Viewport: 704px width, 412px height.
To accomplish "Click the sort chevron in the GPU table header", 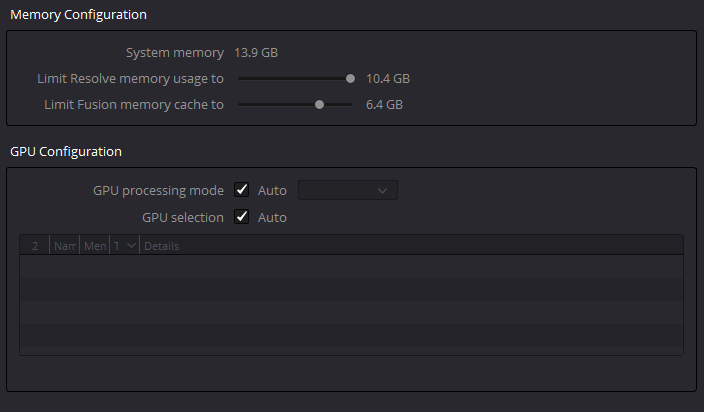I will [131, 246].
